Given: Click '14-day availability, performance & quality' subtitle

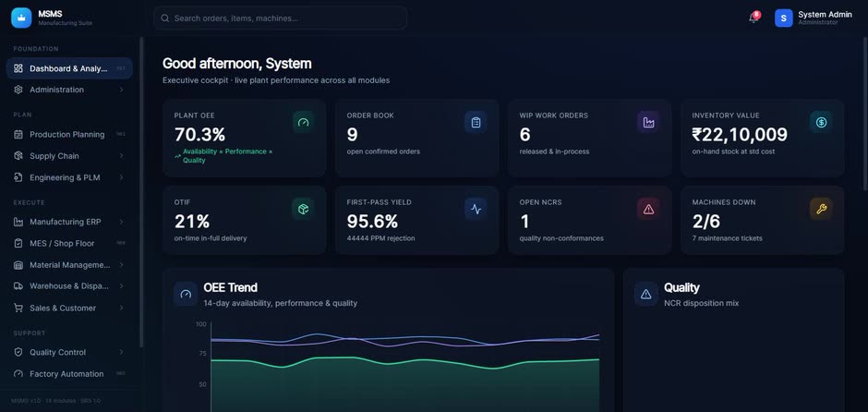Looking at the screenshot, I should (280, 304).
